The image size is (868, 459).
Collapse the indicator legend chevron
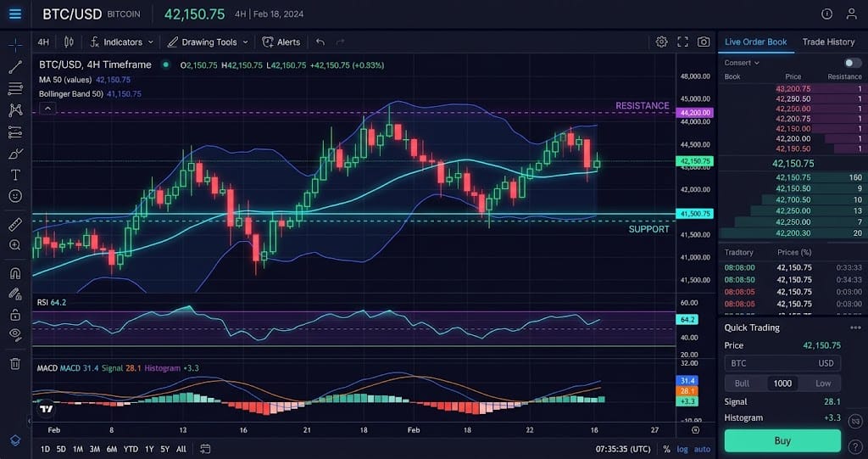tap(47, 109)
